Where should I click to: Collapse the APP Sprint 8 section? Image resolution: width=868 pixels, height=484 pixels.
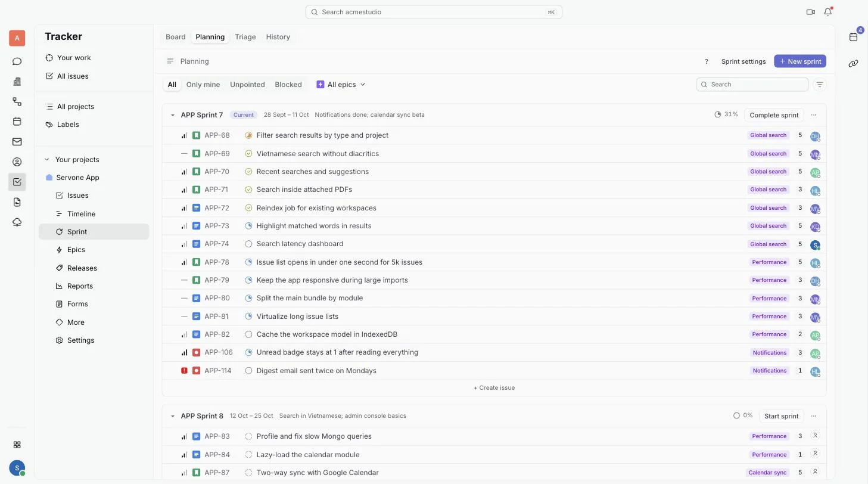pyautogui.click(x=173, y=416)
